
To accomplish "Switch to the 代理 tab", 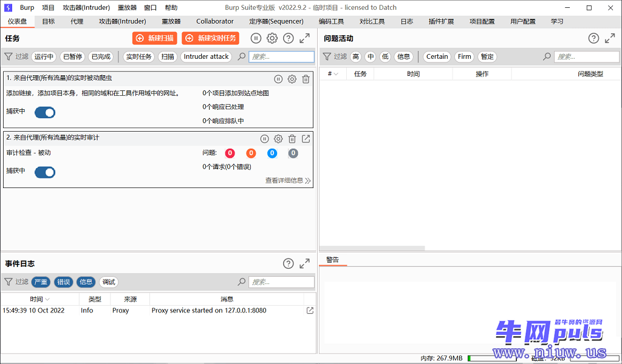I will [77, 21].
